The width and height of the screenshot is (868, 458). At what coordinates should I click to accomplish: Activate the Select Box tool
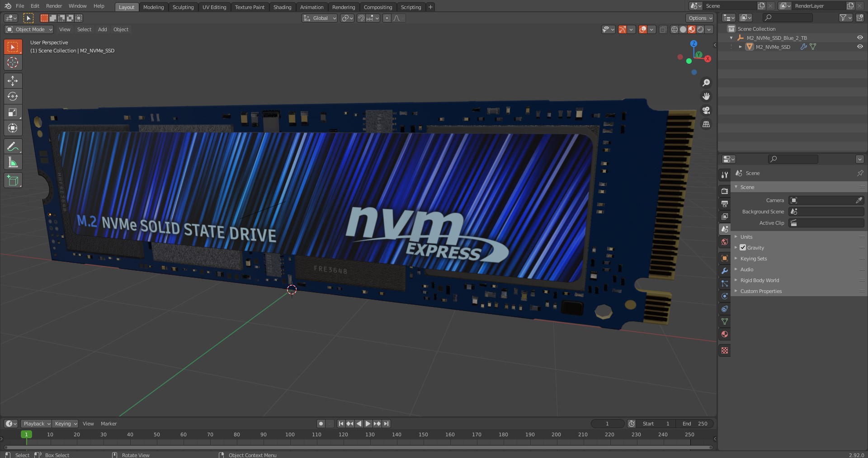pos(13,47)
